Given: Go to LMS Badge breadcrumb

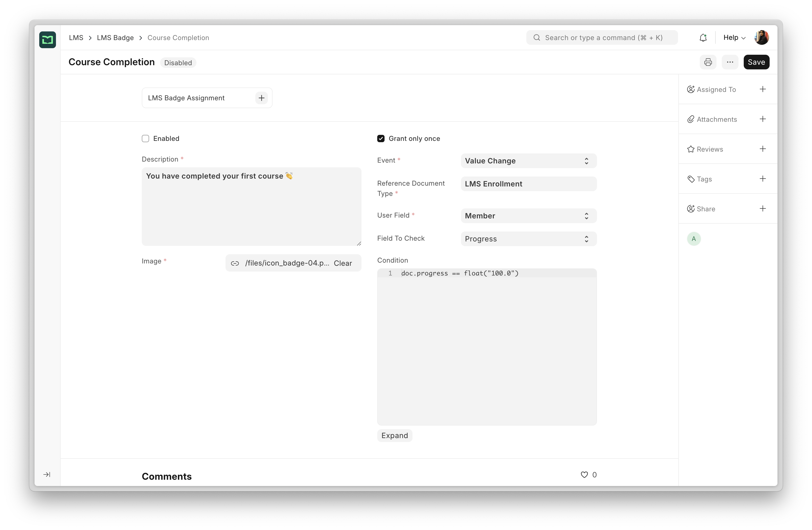Looking at the screenshot, I should coord(115,37).
